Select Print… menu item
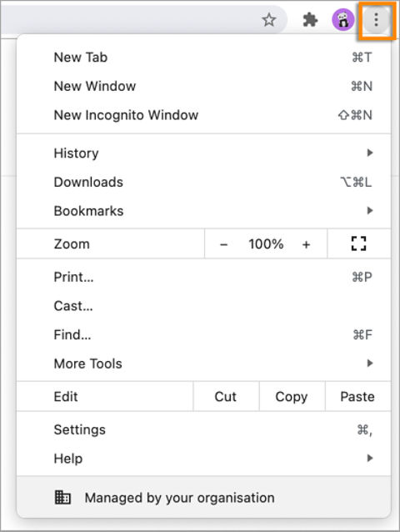The image size is (400, 532). coord(203,277)
